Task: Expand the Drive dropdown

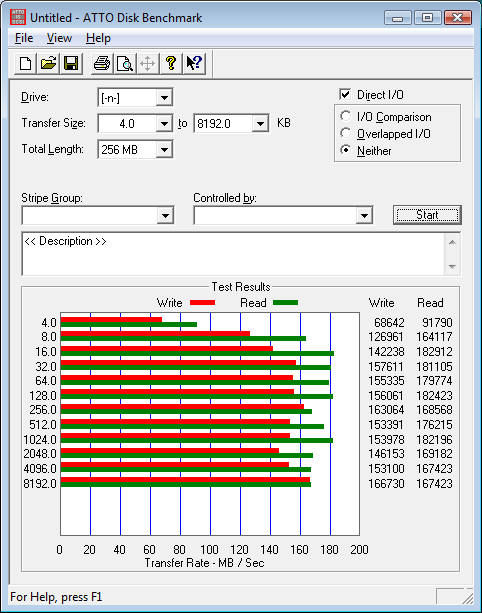Action: [164, 97]
